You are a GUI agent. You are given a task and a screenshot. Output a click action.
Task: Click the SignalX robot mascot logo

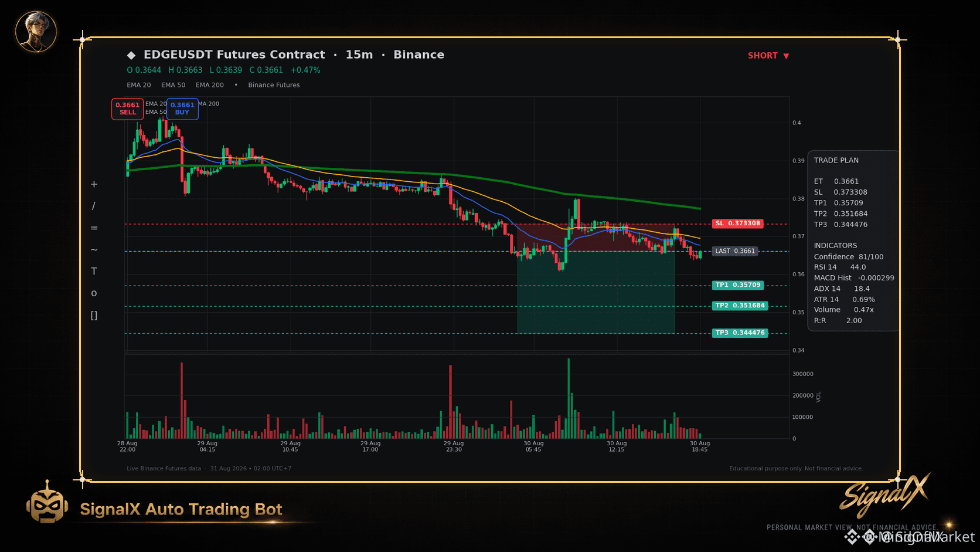pos(47,502)
